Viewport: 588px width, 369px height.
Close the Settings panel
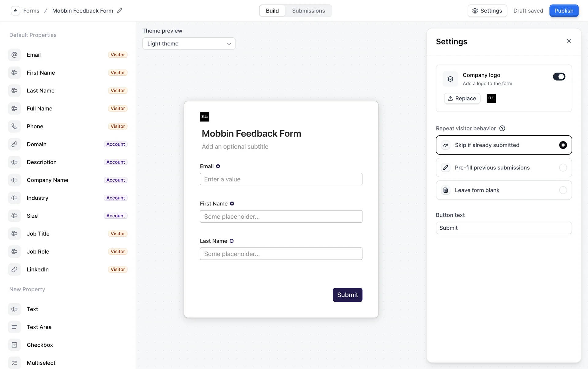point(569,41)
